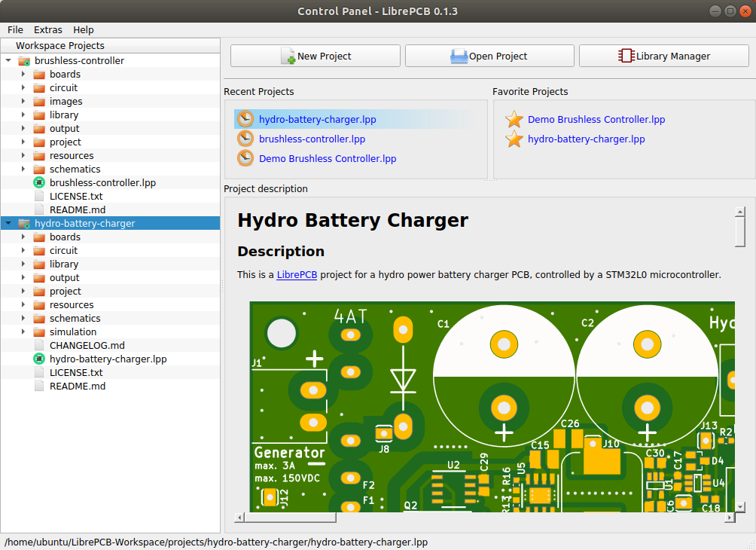Click the green brushless-controller.lpp file icon
This screenshot has height=550, width=756.
39,183
